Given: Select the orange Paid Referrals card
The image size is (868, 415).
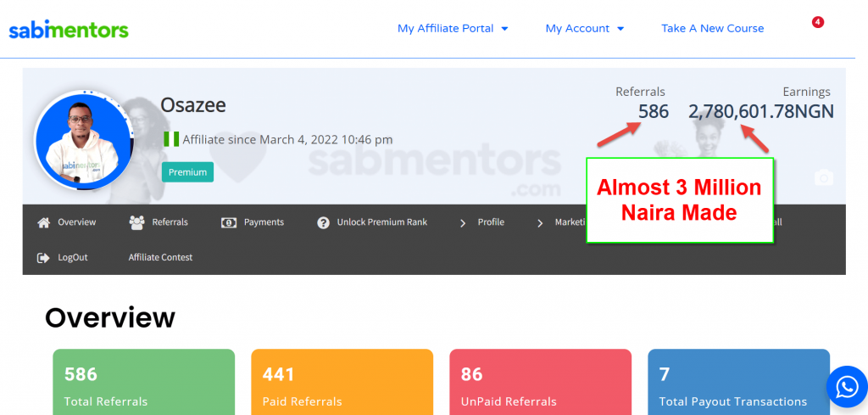Looking at the screenshot, I should (x=342, y=382).
